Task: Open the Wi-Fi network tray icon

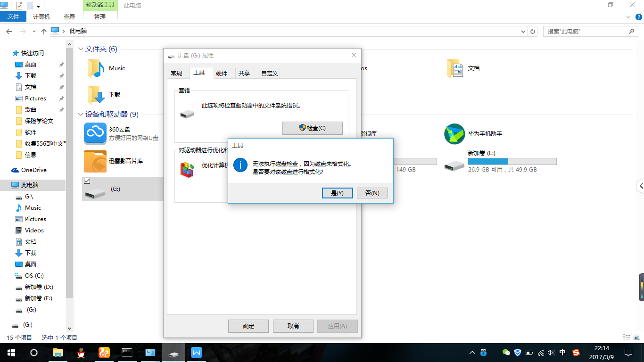Action: coord(540,353)
